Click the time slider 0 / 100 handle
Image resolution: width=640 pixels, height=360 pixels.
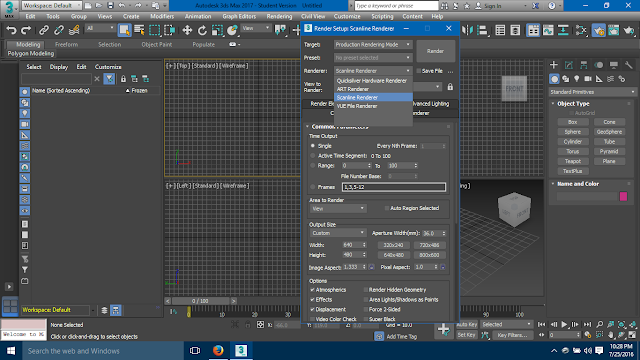click(200, 301)
